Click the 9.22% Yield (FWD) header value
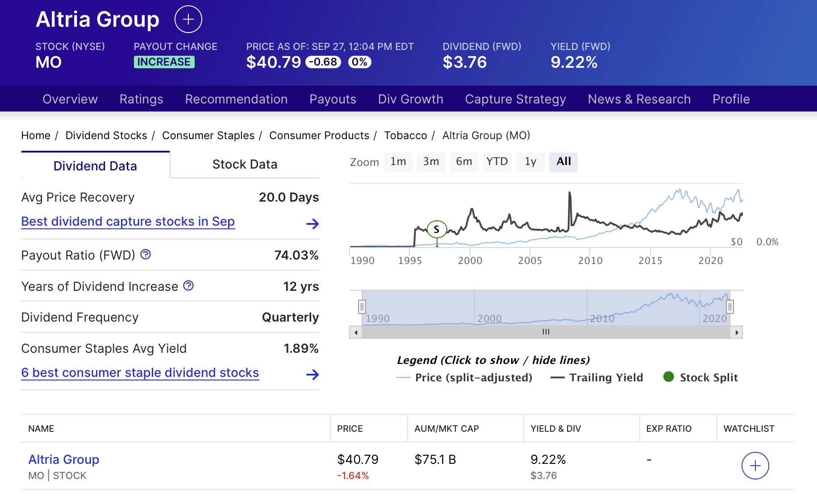 tap(574, 62)
